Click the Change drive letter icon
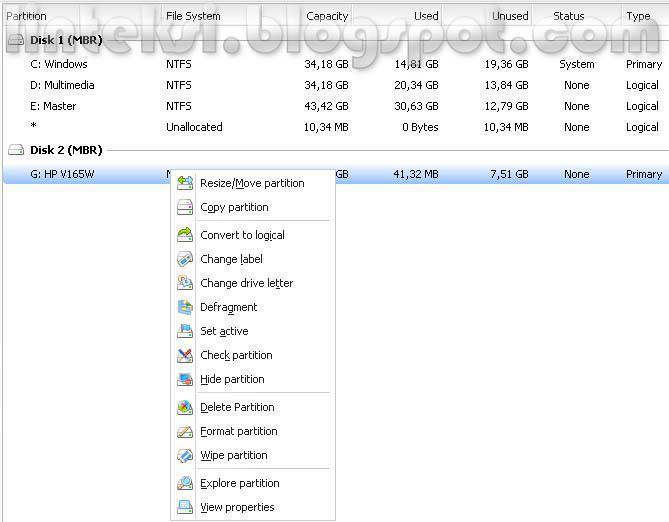669x522 pixels. (185, 283)
